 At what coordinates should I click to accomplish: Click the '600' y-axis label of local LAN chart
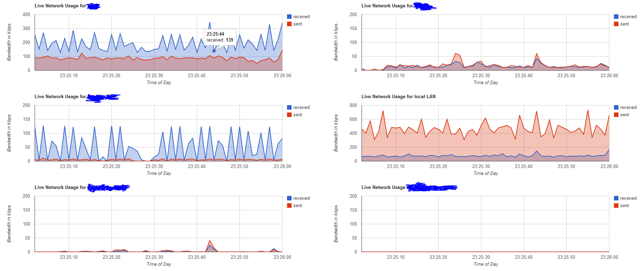353,119
